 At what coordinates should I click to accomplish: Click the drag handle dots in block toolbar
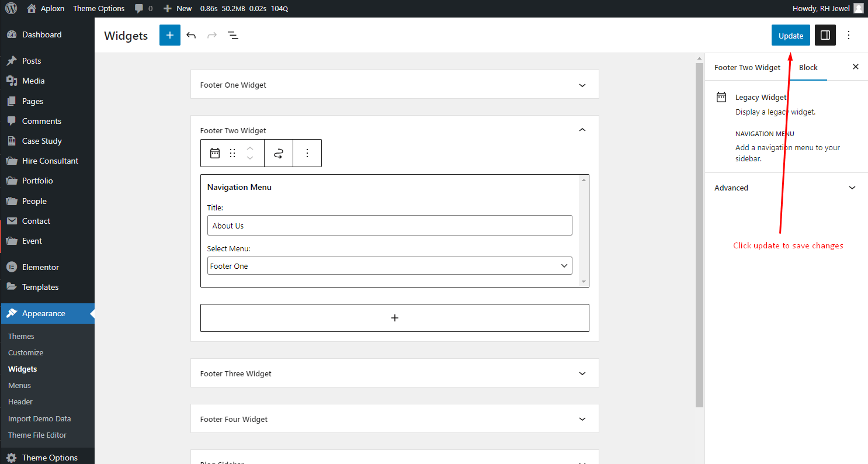tap(232, 153)
